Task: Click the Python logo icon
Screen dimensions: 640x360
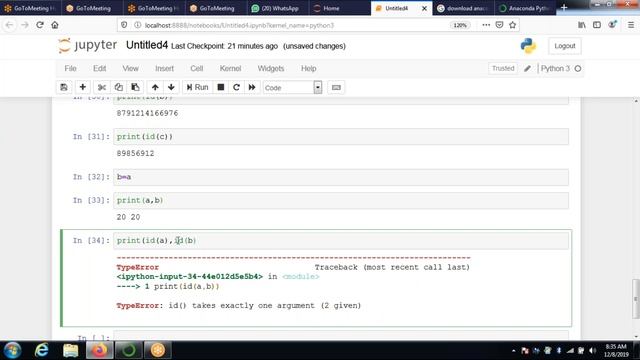Action: click(x=528, y=46)
